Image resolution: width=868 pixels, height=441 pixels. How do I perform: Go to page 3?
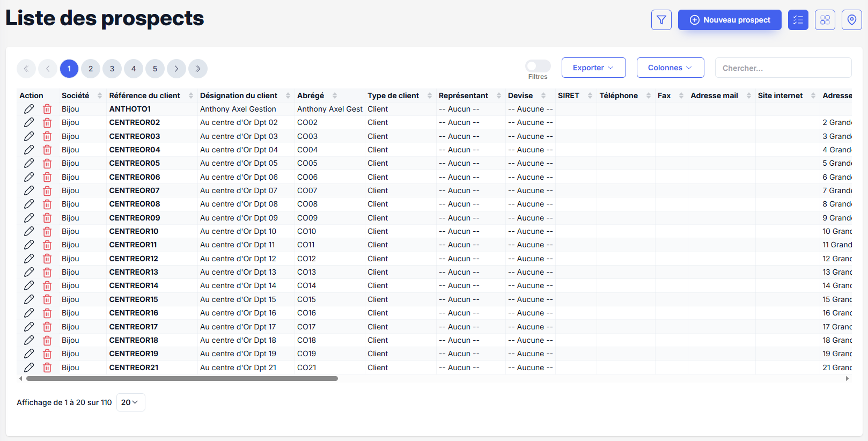[112, 69]
